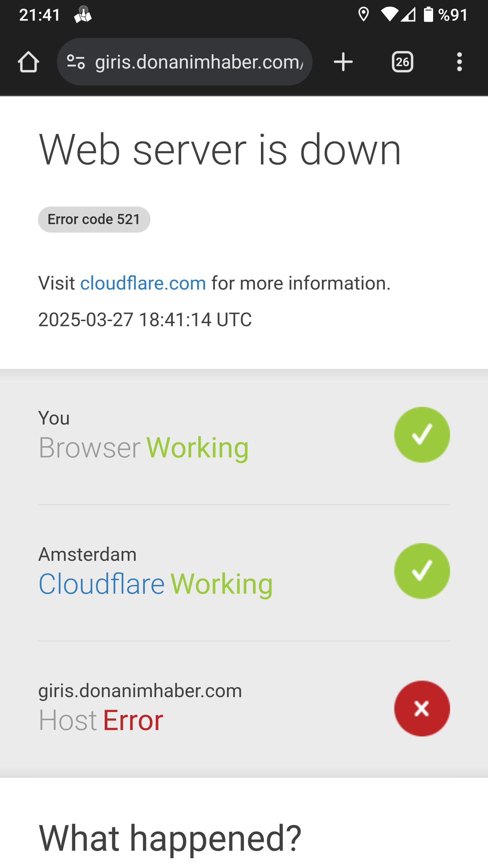Follow the cloudflare.com link
This screenshot has height=868, width=488.
click(x=143, y=283)
